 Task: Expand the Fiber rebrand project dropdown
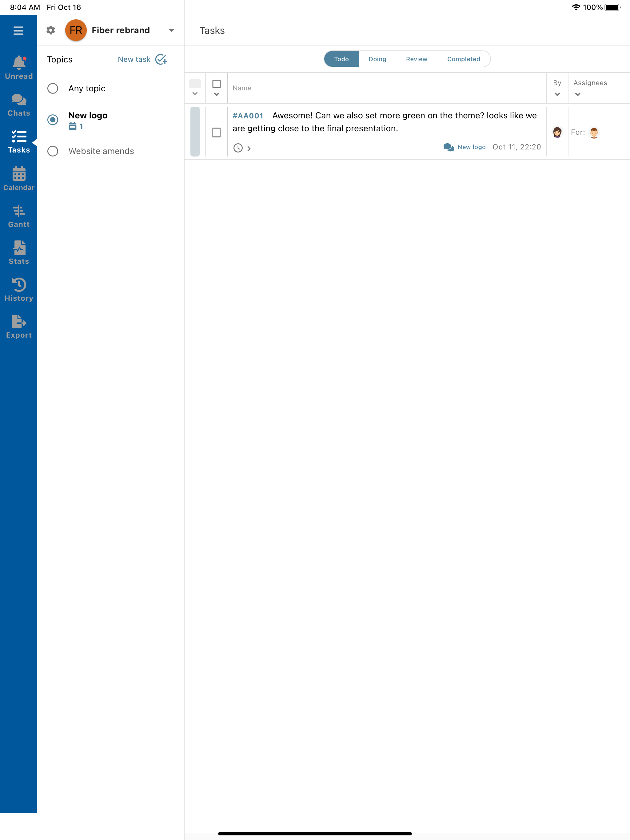[171, 30]
